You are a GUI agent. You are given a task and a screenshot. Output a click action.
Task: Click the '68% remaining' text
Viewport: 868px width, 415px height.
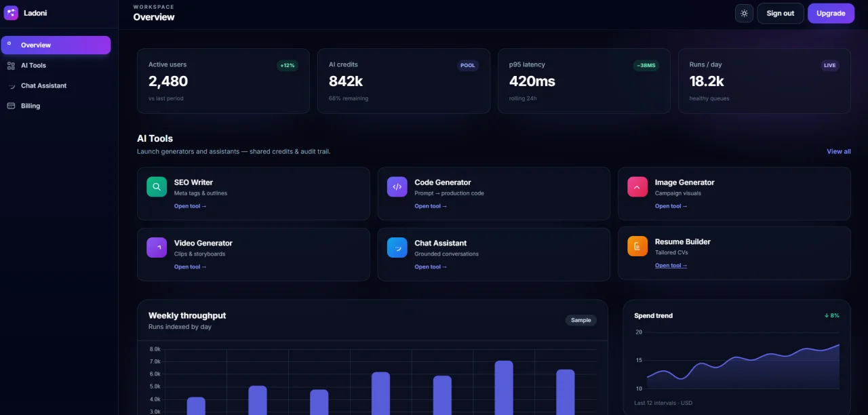point(349,99)
